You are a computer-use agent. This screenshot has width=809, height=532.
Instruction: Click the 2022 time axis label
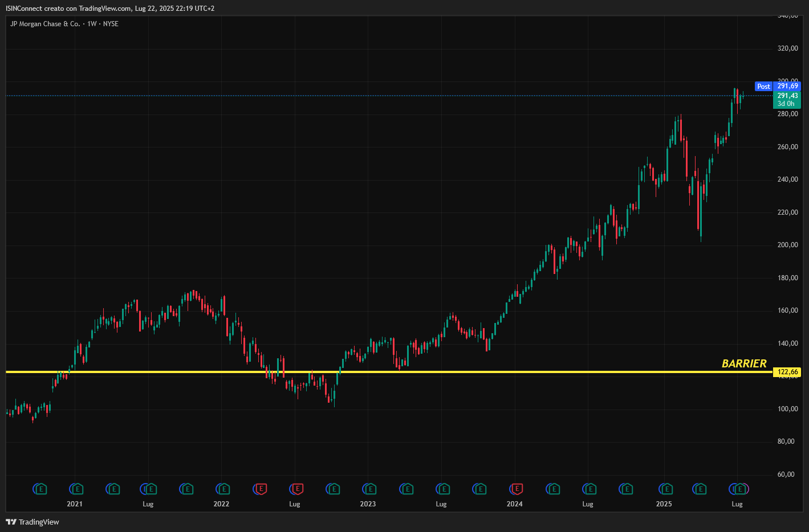tap(221, 504)
